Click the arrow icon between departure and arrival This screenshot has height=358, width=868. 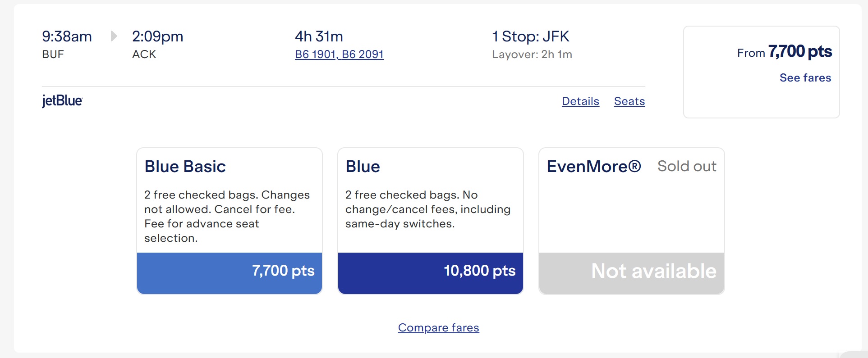pos(114,36)
